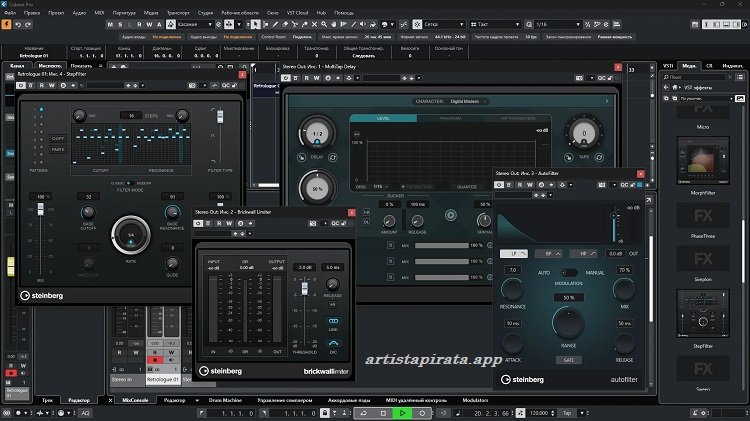Click the Quantize Q icon
This screenshot has width=750, height=421.
(x=529, y=24)
